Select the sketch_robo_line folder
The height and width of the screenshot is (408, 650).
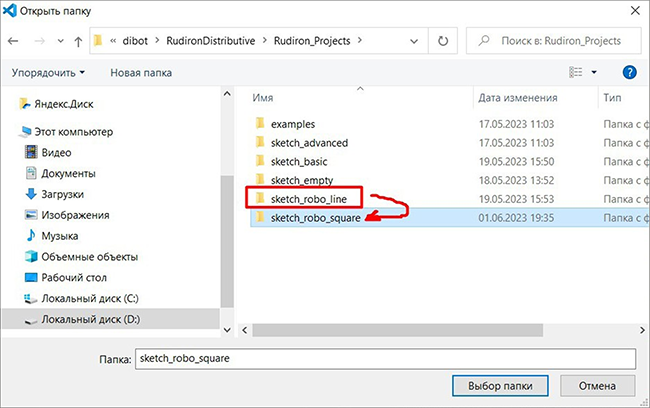[308, 199]
